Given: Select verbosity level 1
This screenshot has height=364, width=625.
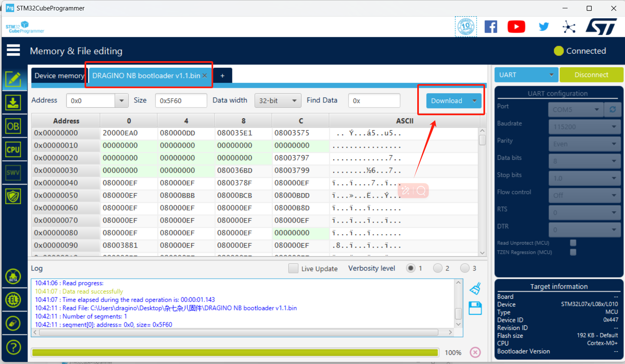Looking at the screenshot, I should [x=411, y=268].
